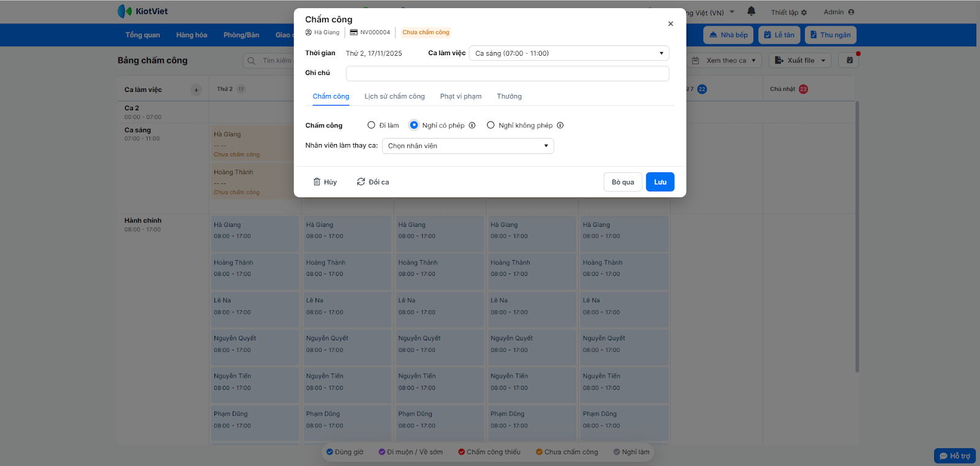This screenshot has width=980, height=466.
Task: Open the Chọn nhân viên dropdown
Action: point(468,146)
